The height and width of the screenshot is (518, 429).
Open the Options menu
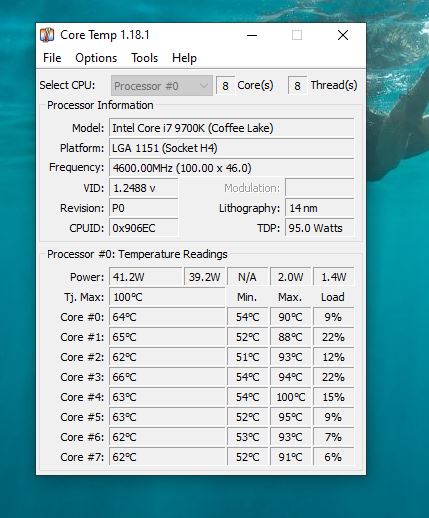tap(96, 58)
